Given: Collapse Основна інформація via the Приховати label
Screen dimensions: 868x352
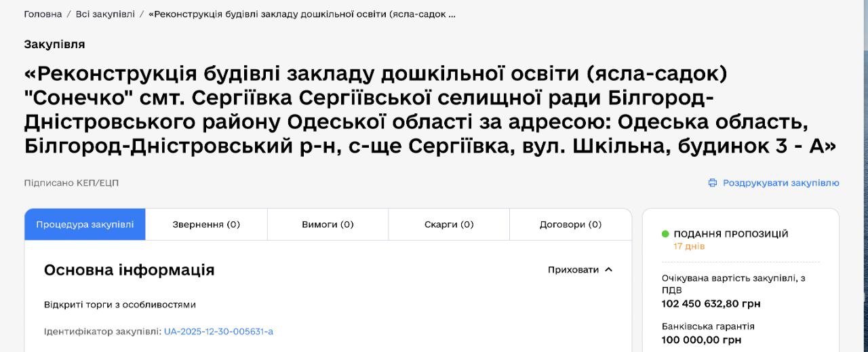Looking at the screenshot, I should 573,270.
